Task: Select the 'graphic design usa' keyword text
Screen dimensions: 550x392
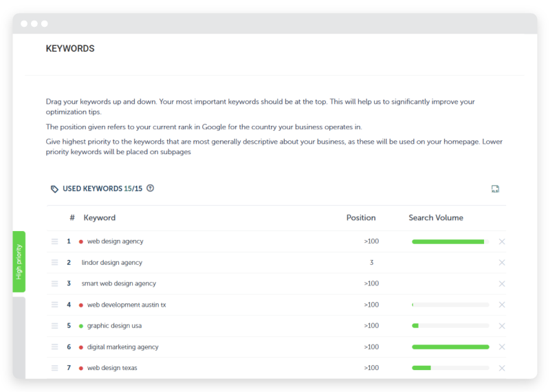Action: coord(114,326)
